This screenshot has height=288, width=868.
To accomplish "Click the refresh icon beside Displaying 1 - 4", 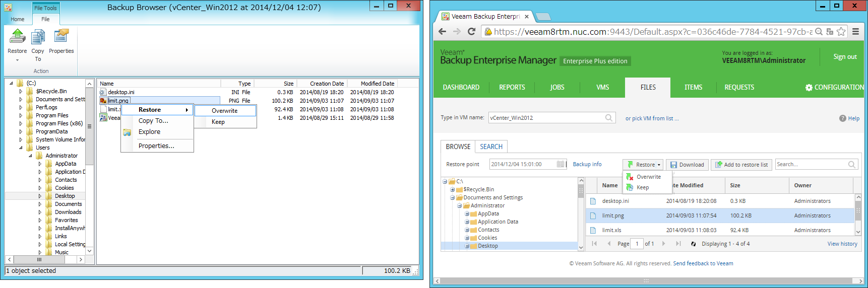I will coord(693,244).
